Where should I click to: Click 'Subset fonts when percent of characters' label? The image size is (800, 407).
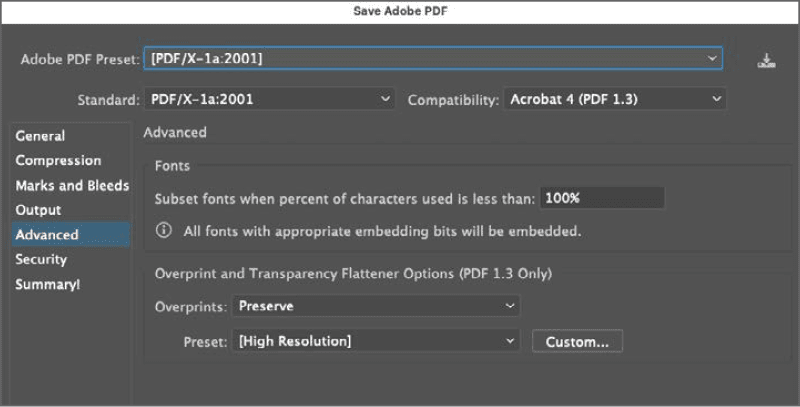(x=345, y=198)
